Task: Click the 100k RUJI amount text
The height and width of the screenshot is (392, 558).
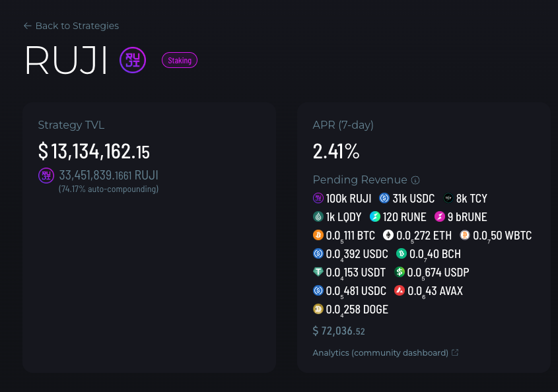Action: (349, 199)
